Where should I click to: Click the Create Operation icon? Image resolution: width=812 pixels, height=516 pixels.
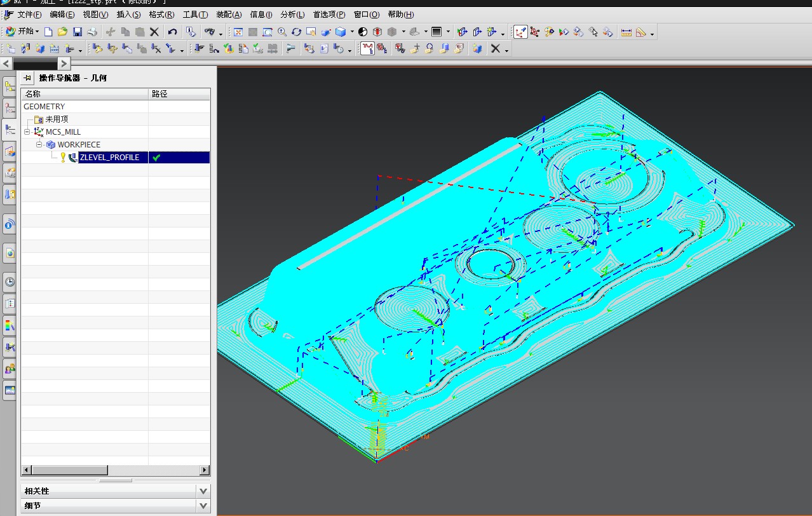click(x=69, y=48)
